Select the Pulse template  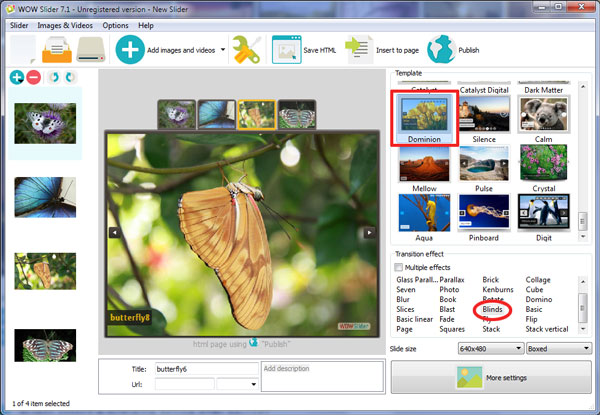tap(484, 168)
